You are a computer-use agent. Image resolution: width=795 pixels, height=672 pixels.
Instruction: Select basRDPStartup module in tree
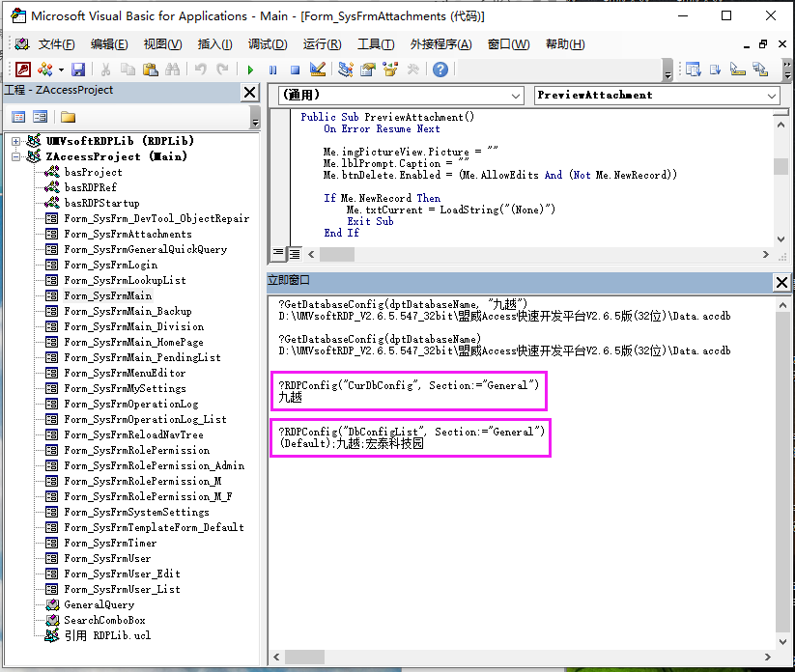[x=101, y=203]
